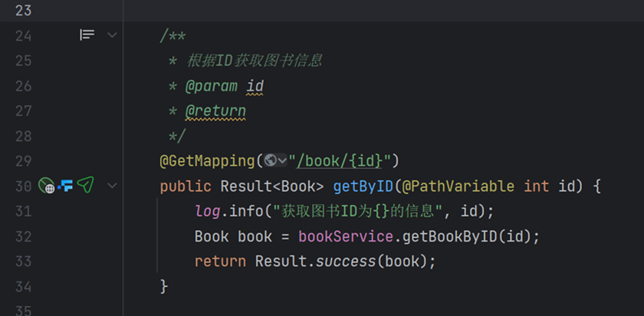Open the Spring endpoint web gutter icon on line 30
This screenshot has height=316, width=644.
coord(47,186)
